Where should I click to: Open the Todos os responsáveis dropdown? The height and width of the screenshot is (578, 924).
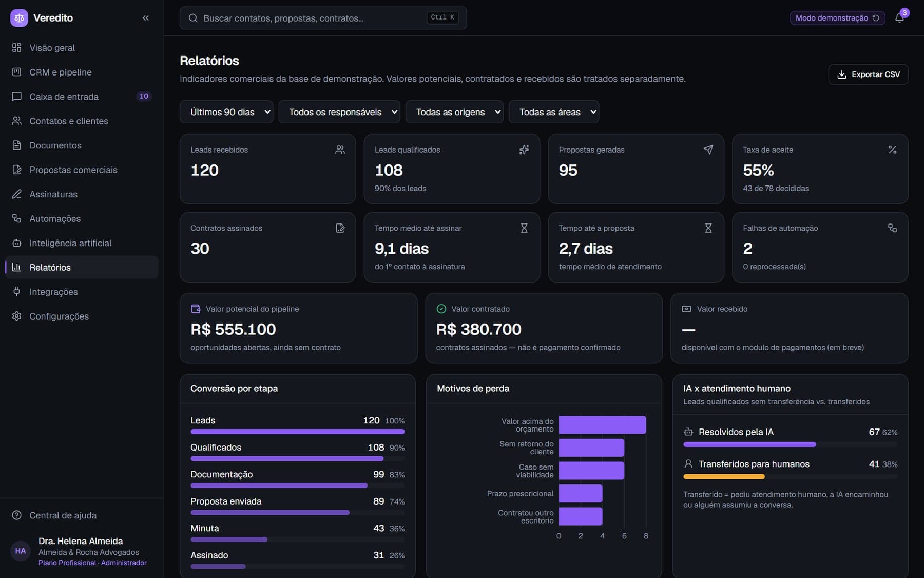339,112
